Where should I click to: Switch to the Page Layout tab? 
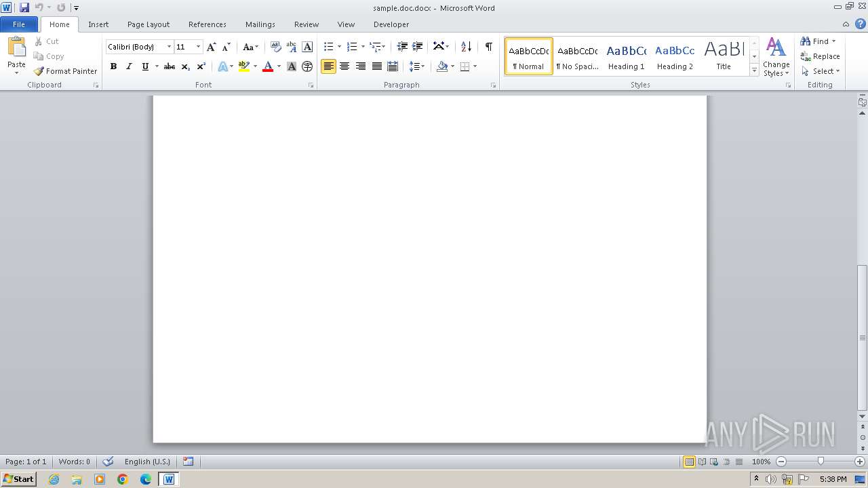tap(149, 24)
